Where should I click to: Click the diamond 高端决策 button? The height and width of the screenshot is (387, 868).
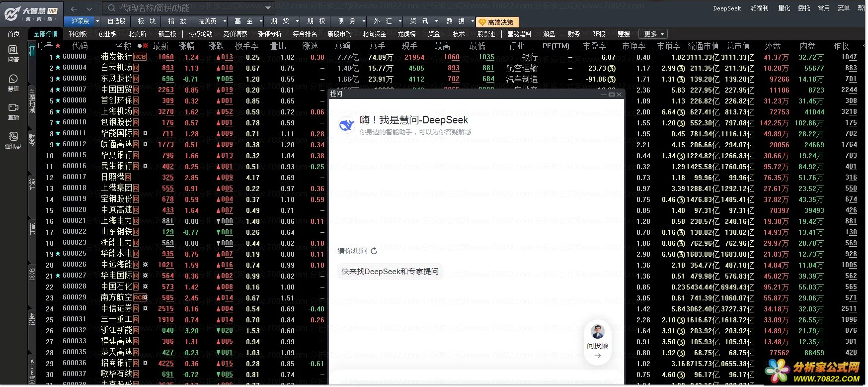click(497, 22)
